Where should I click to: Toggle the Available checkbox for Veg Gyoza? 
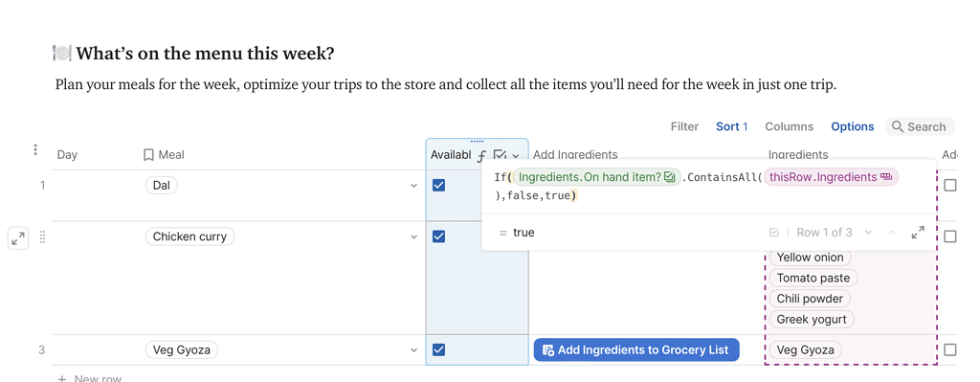point(438,349)
